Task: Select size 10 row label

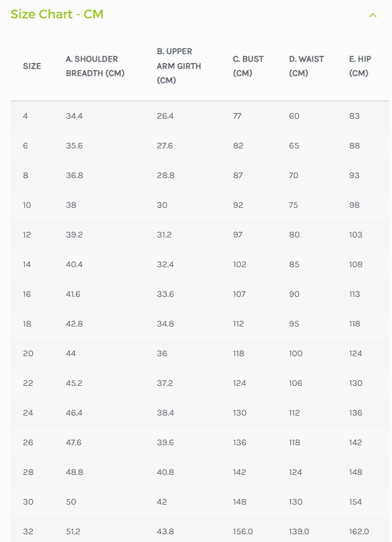Action: click(27, 205)
